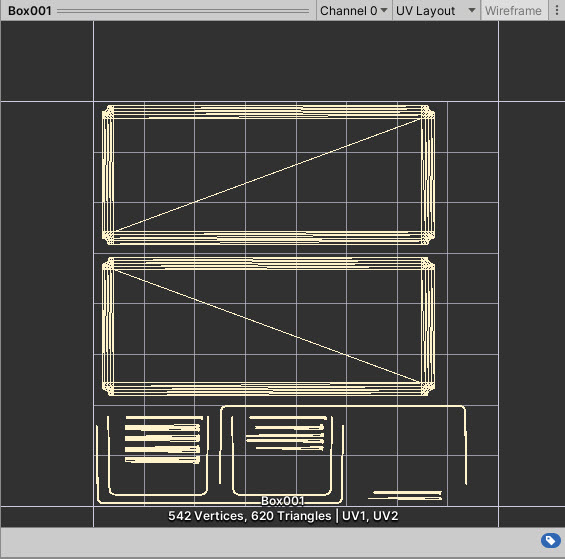Click the upper rectangular UV island

pos(268,175)
